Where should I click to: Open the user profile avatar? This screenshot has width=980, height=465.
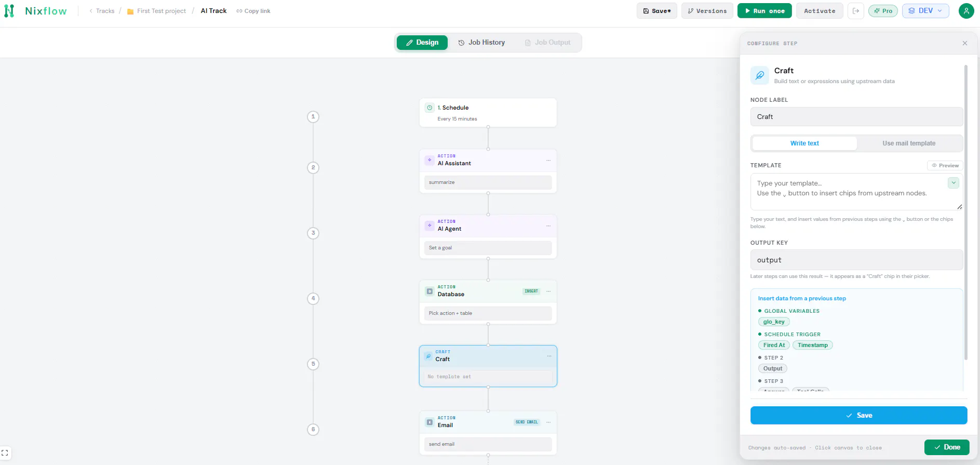click(x=966, y=11)
